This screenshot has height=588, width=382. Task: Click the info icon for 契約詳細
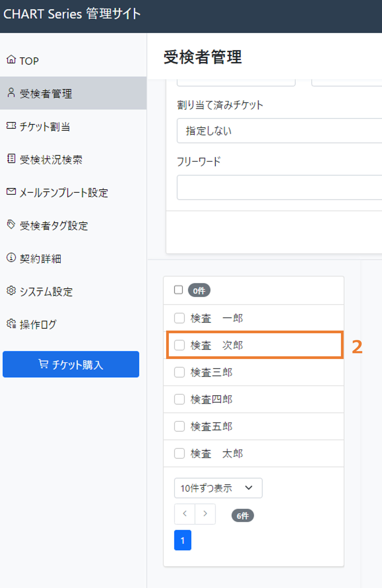point(11,257)
